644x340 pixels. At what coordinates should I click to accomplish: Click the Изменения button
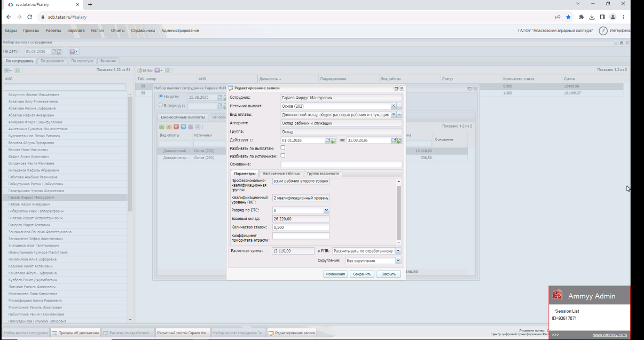click(x=335, y=274)
